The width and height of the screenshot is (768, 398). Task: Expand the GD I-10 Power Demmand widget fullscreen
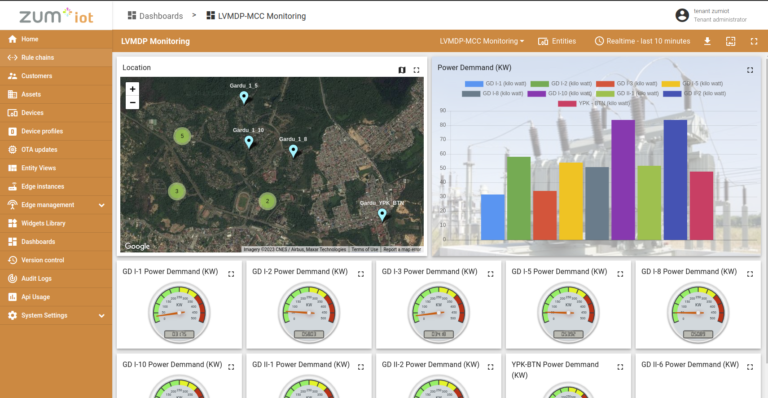[231, 367]
